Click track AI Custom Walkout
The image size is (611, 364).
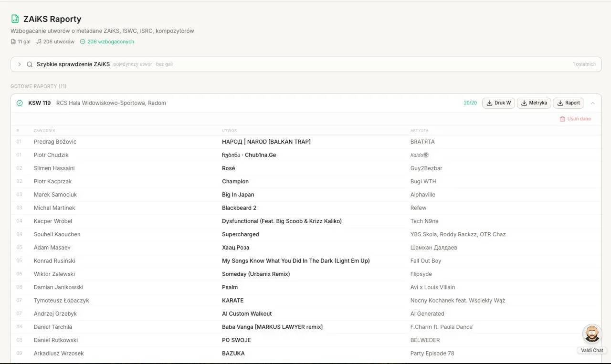pos(247,314)
